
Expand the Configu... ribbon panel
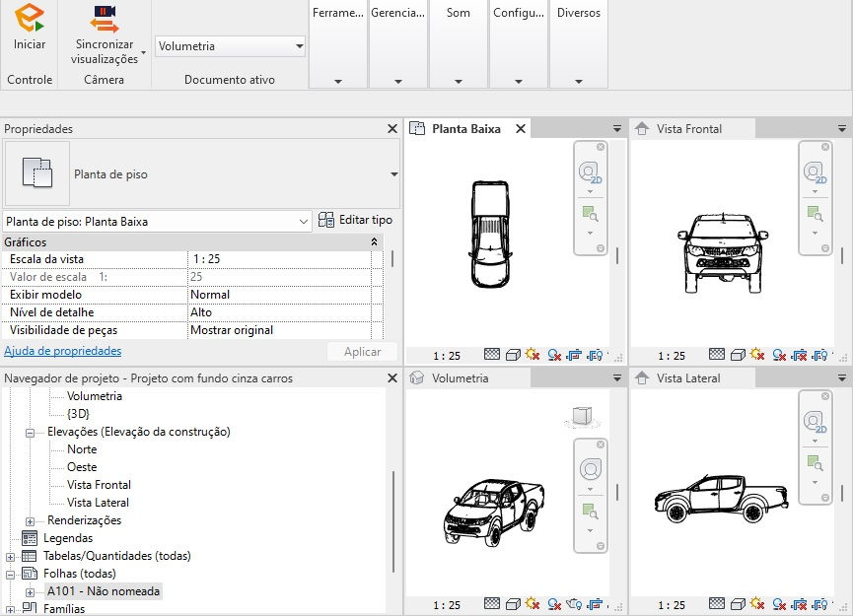(519, 82)
